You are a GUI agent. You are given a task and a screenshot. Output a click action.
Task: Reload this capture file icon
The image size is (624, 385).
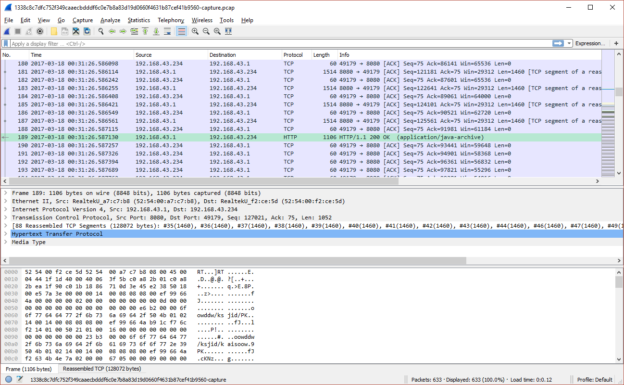pyautogui.click(x=87, y=31)
